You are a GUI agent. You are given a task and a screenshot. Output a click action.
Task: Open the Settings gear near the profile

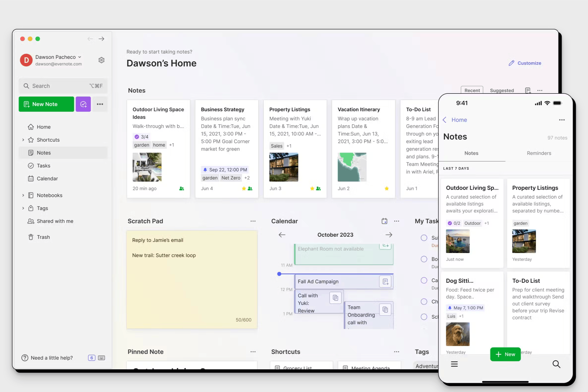pyautogui.click(x=101, y=60)
